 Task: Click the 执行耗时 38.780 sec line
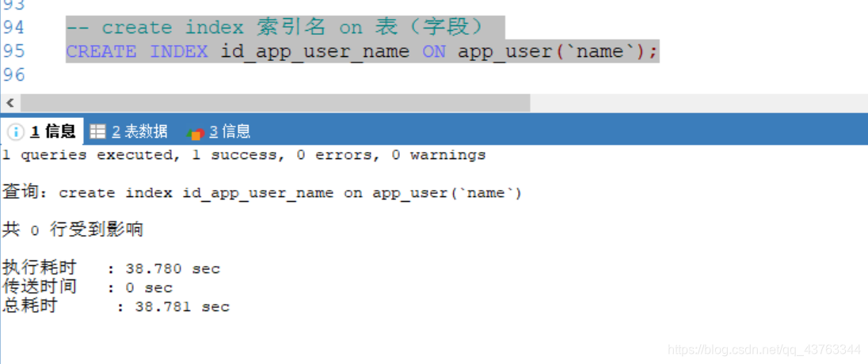(x=111, y=269)
